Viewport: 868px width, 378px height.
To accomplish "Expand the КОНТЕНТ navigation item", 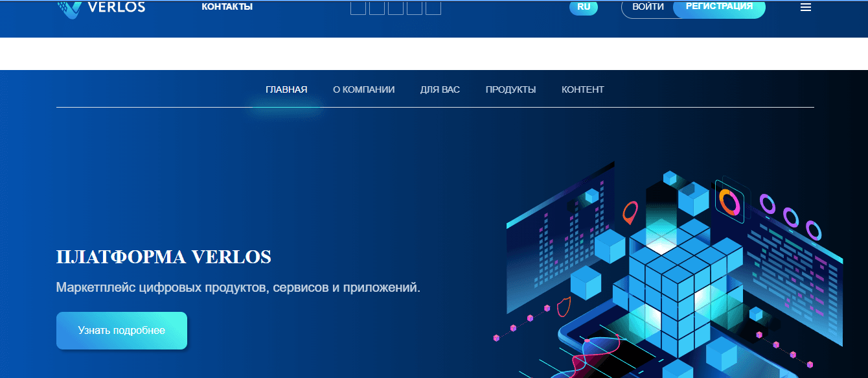I will pos(582,89).
